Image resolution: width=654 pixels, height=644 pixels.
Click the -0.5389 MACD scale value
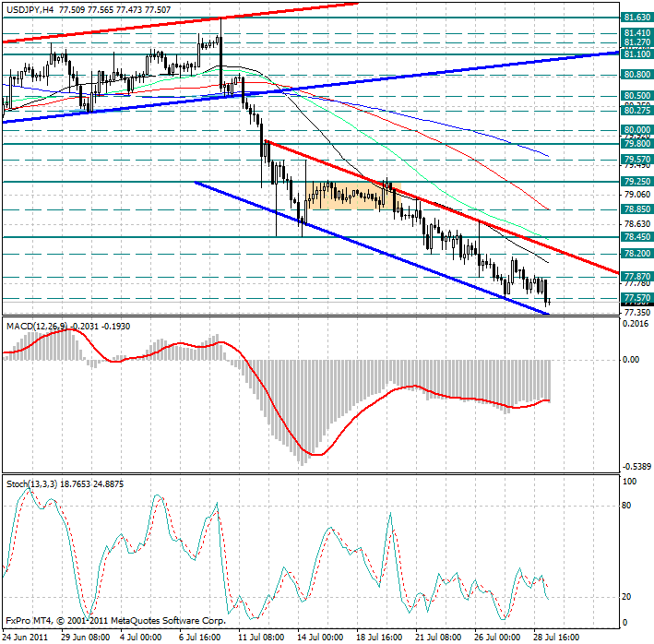click(x=636, y=467)
